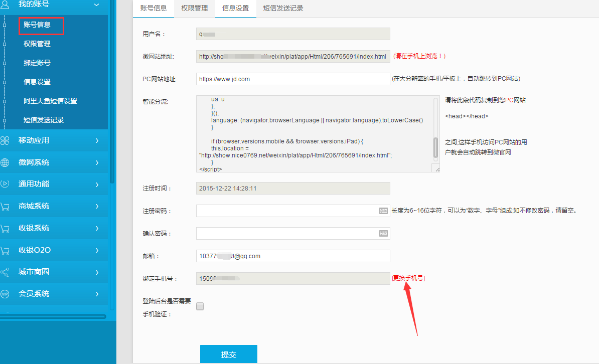Expand the 城市商圈 menu arrow
The height and width of the screenshot is (364, 599).
(97, 272)
